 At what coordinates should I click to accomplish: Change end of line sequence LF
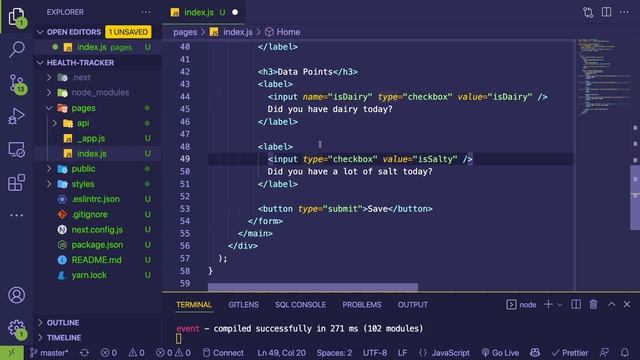(x=402, y=353)
